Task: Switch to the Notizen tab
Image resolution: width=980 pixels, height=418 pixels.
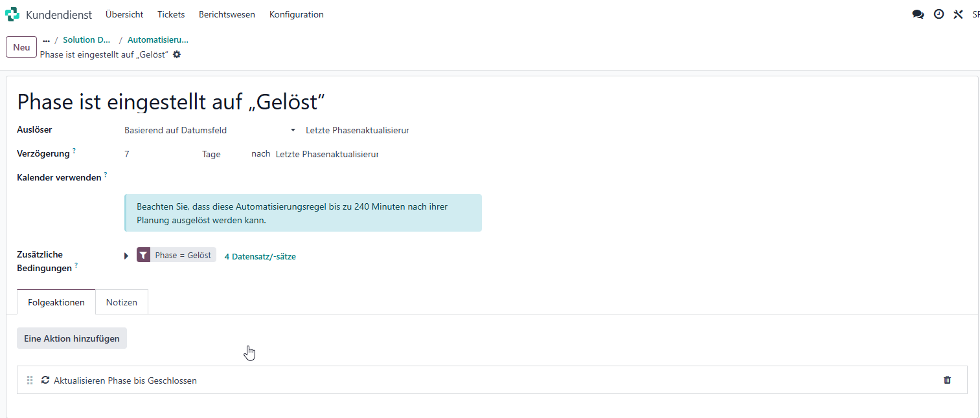Action: pyautogui.click(x=122, y=302)
